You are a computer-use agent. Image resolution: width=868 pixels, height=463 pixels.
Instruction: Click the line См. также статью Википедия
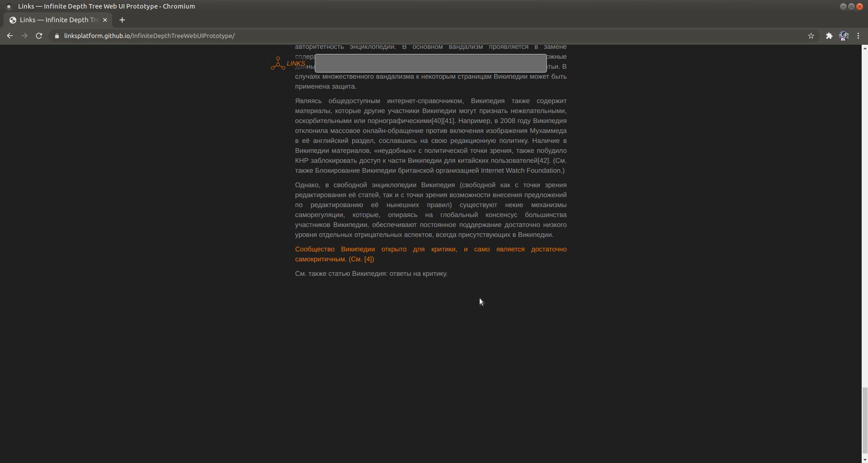371,274
